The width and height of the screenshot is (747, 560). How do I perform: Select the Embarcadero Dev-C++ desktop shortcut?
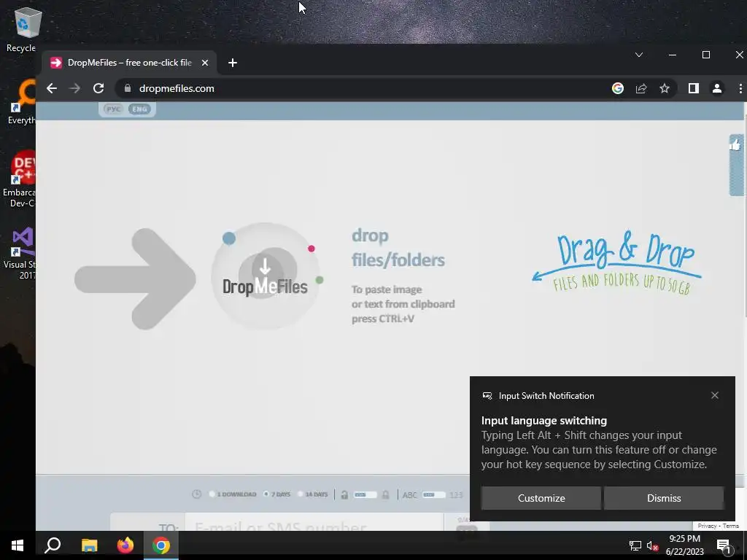(x=20, y=179)
